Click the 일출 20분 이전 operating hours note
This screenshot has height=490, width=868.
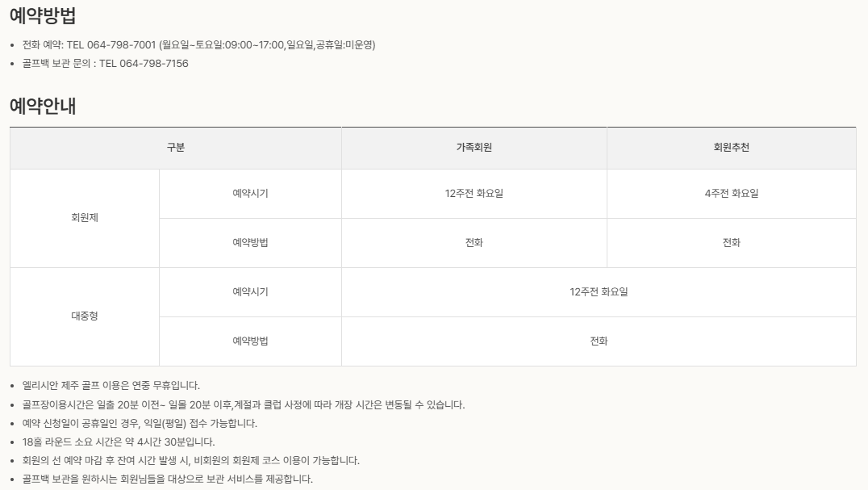[x=243, y=404]
